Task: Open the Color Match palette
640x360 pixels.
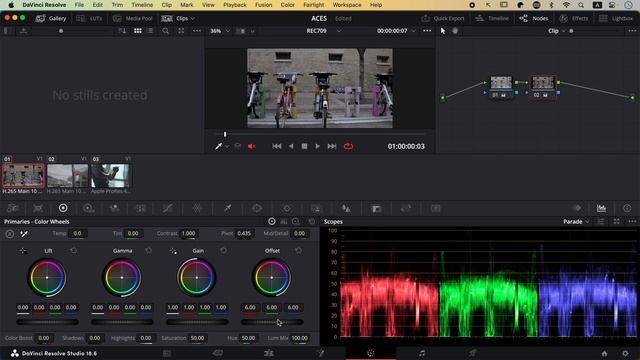Action: (x=38, y=208)
